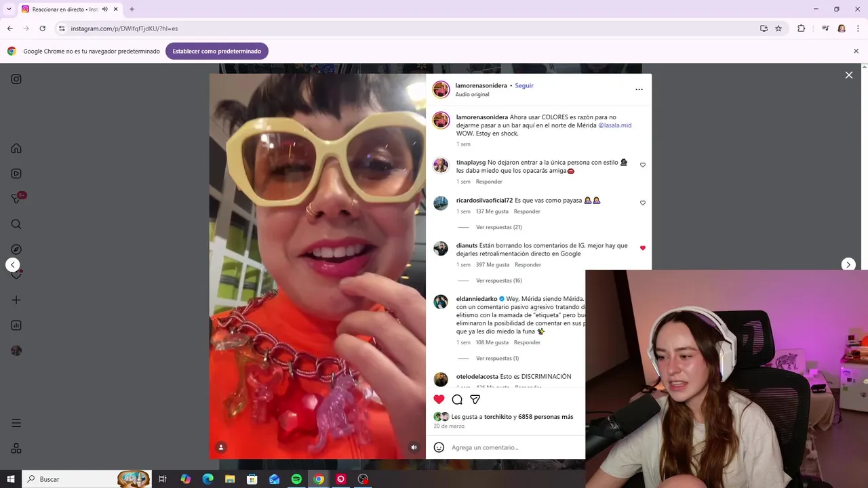Open profile avatar in sidebar
Screen dimensions: 868x488
[16, 350]
